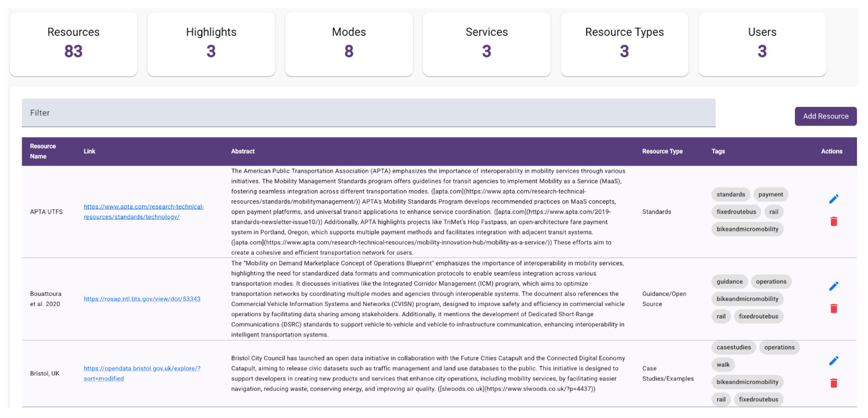
Task: Open the rosap.ntl.bts.gov link
Action: (x=142, y=299)
